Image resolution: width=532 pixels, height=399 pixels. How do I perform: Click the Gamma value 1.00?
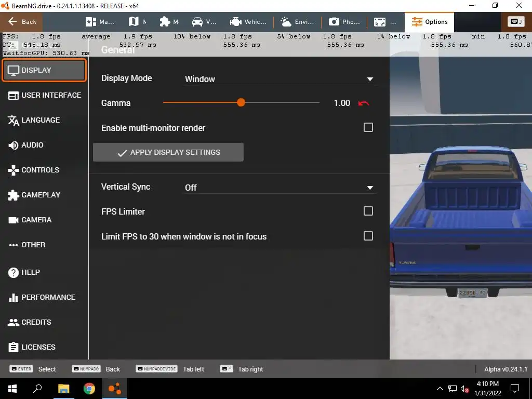342,103
